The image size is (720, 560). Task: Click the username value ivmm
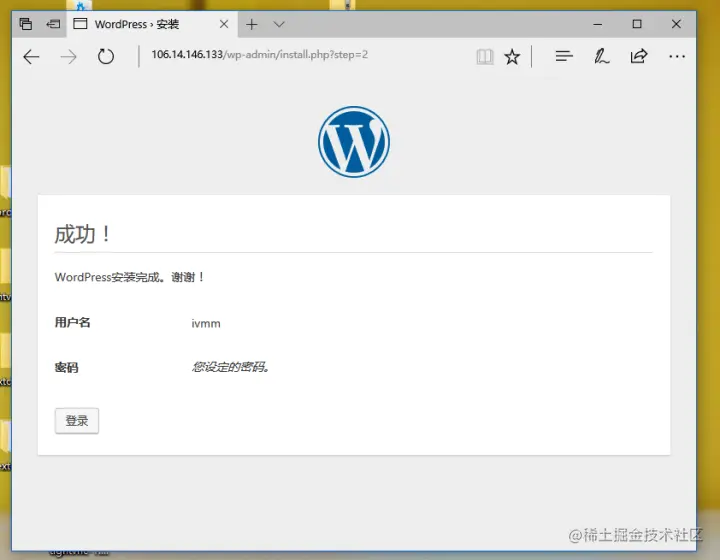[206, 324]
